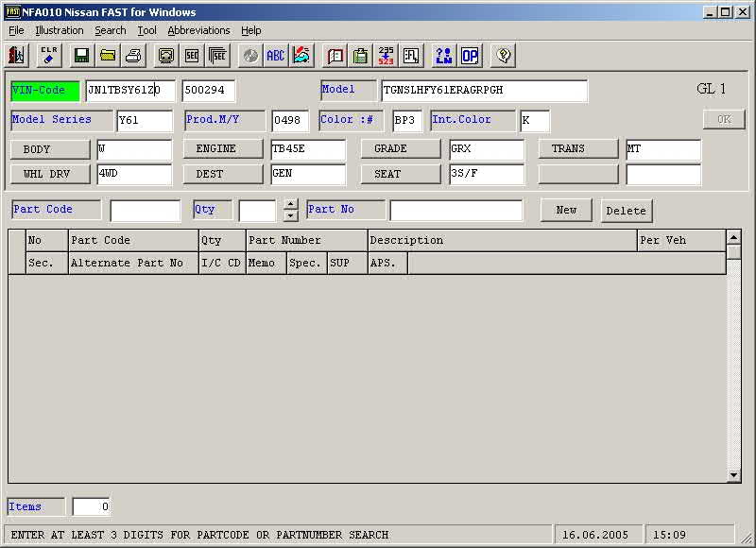Open the File menu
Image resolution: width=756 pixels, height=548 pixels.
pyautogui.click(x=16, y=30)
